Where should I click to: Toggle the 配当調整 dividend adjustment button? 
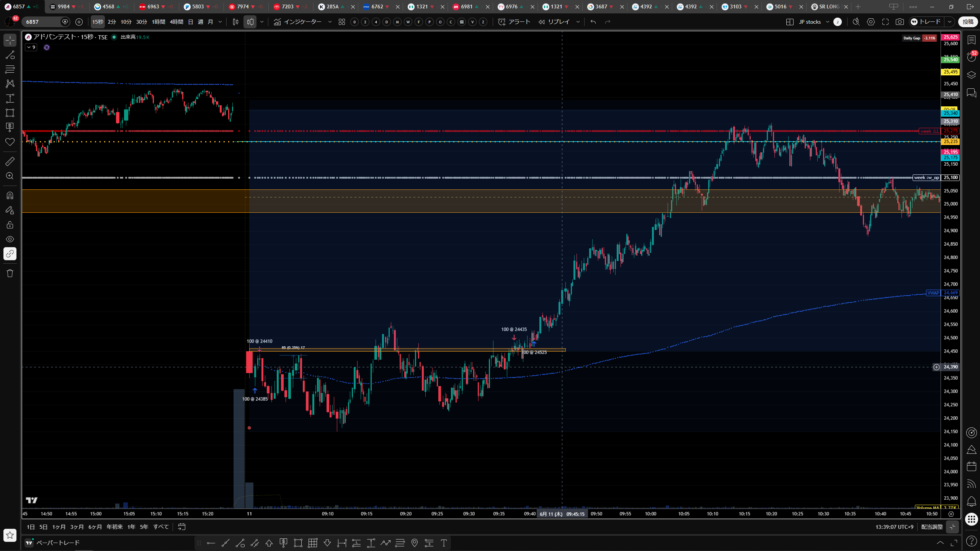click(x=932, y=527)
